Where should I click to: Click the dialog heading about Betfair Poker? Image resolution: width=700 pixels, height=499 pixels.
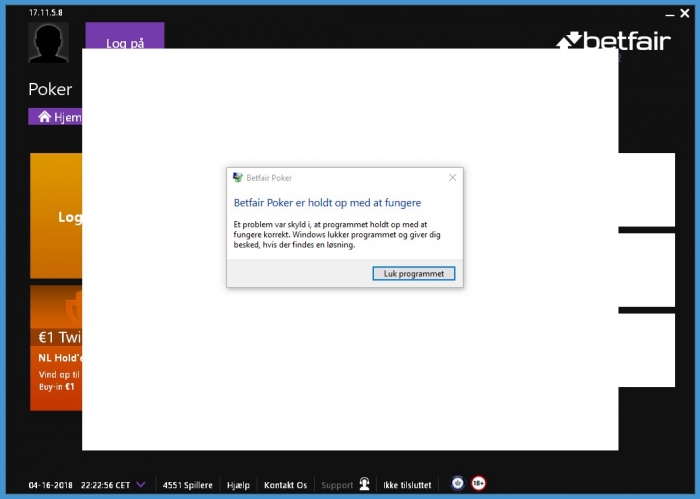[327, 203]
